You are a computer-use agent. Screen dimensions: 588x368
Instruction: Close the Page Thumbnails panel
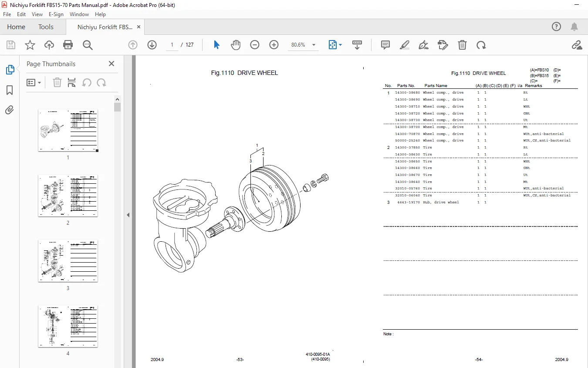[x=112, y=64]
